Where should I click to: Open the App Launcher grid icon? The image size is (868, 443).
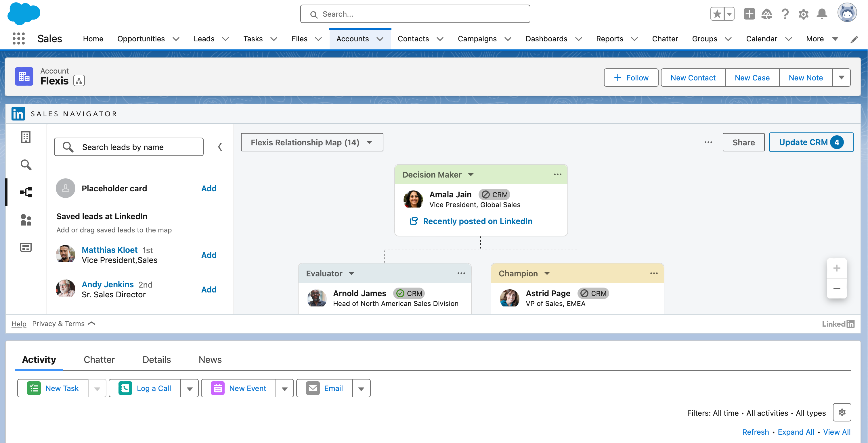18,39
